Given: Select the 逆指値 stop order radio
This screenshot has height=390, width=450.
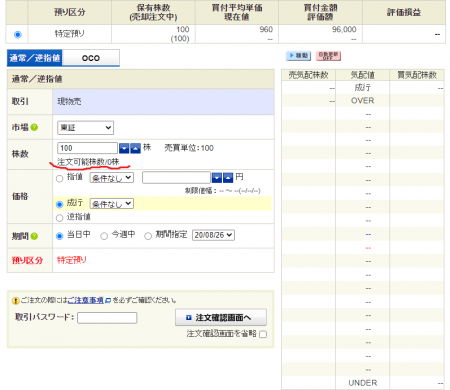Looking at the screenshot, I should [60, 218].
